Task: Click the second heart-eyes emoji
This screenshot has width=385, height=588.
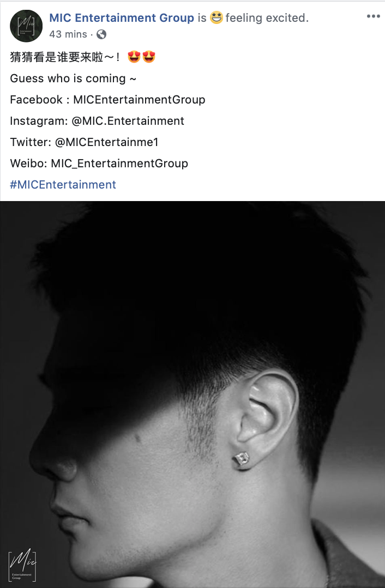Action: [x=149, y=57]
